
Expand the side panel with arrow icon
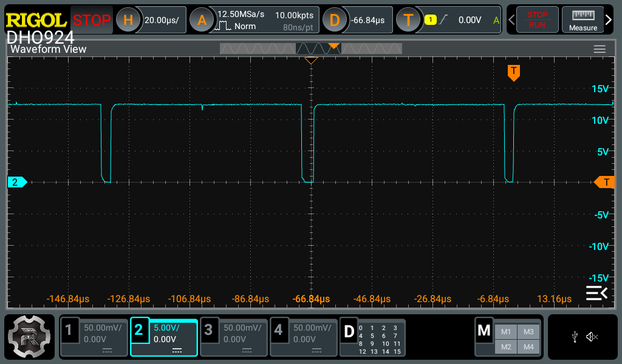[596, 294]
